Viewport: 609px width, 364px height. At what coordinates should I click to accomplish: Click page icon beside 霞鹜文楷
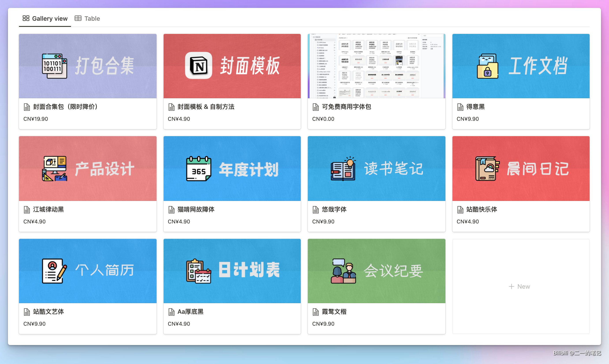coord(316,312)
